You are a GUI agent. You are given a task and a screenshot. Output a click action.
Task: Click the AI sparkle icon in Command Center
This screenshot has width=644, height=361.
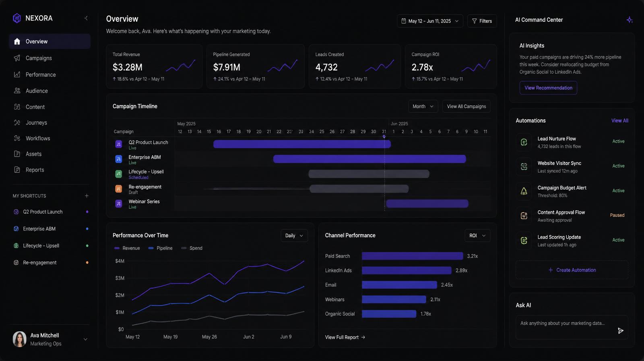pyautogui.click(x=630, y=20)
